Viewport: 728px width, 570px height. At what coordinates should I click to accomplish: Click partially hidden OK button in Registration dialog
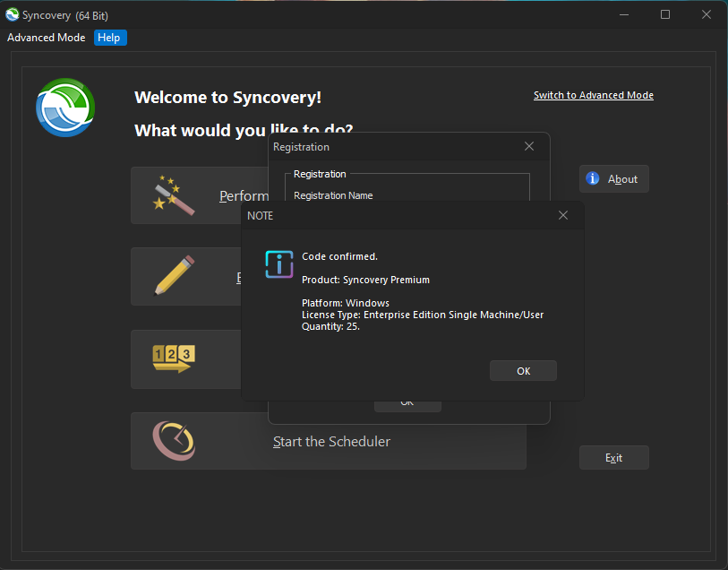point(407,406)
